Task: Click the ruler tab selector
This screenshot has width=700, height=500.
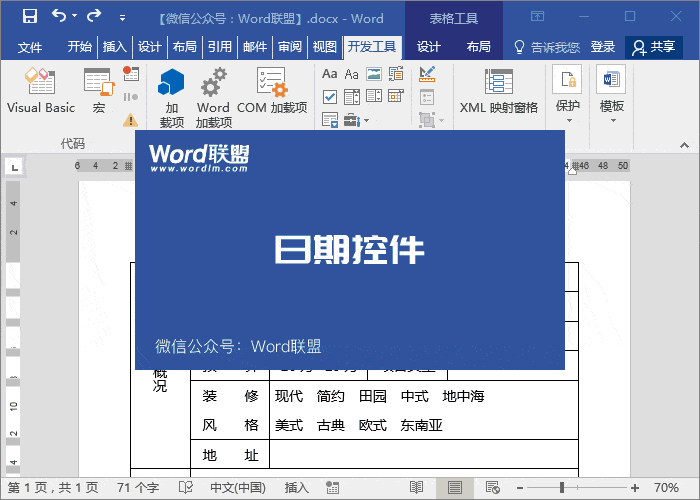Action: pyautogui.click(x=14, y=167)
